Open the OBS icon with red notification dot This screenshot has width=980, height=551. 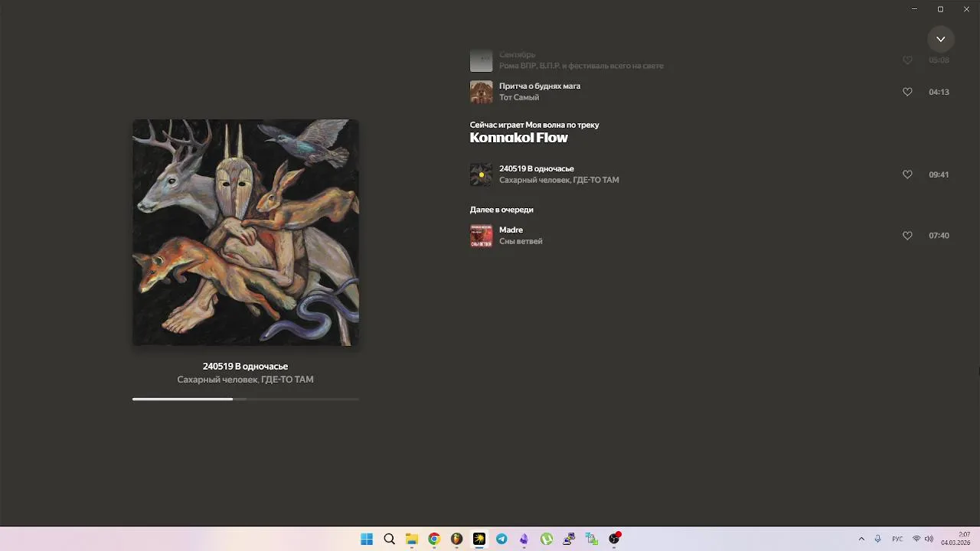click(x=614, y=539)
